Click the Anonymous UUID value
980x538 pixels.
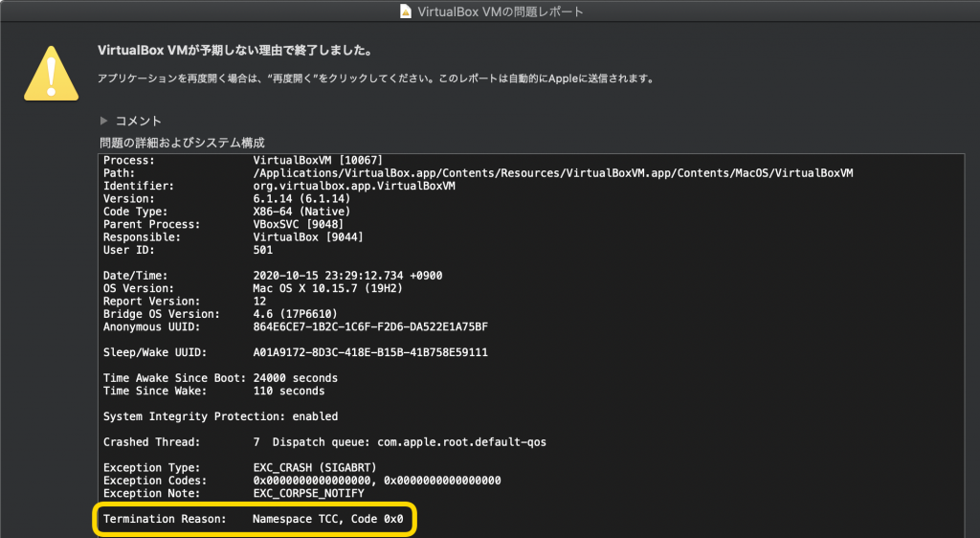(x=369, y=326)
